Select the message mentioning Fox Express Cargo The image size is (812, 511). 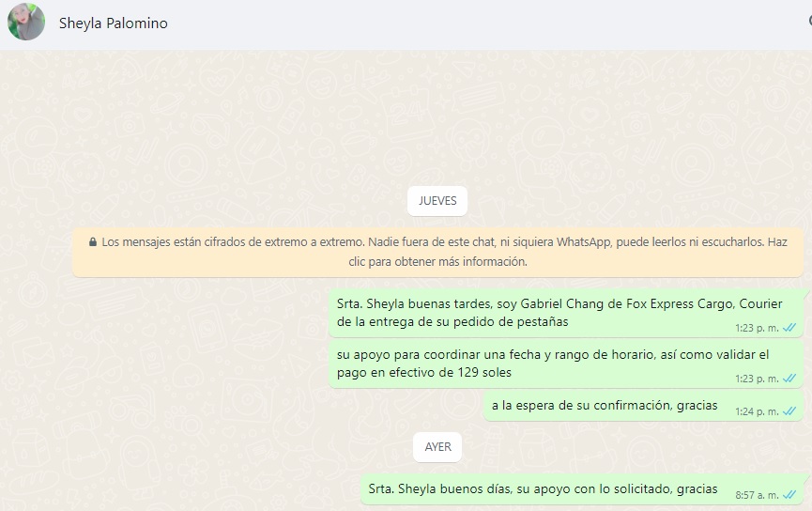566,313
